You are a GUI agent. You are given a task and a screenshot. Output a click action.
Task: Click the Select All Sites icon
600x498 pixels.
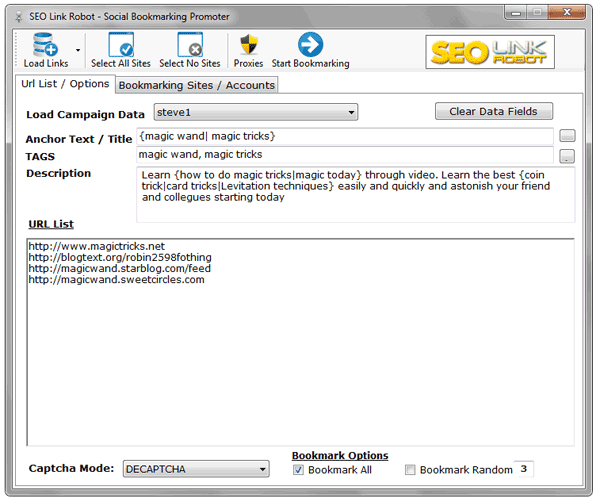[120, 45]
